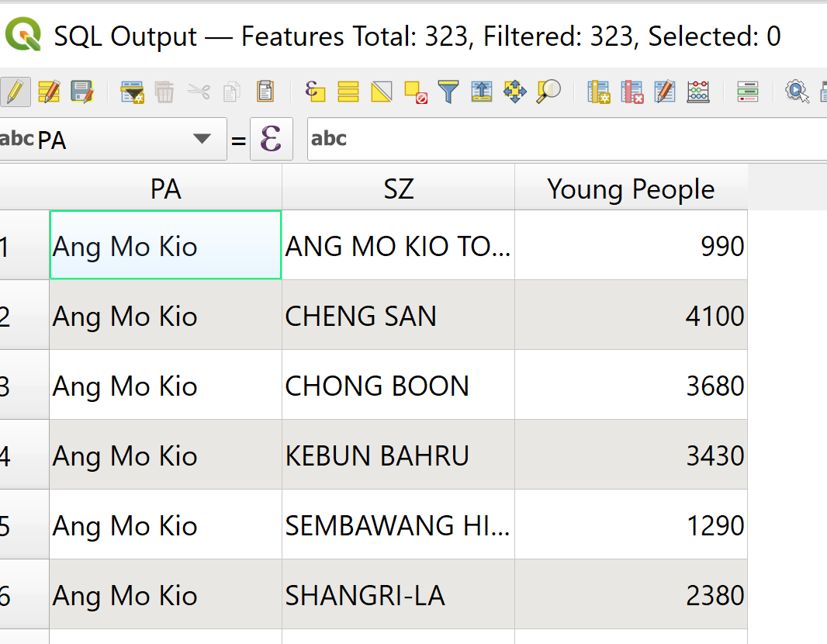
Task: Open the filter/select features form funnel
Action: [x=448, y=92]
